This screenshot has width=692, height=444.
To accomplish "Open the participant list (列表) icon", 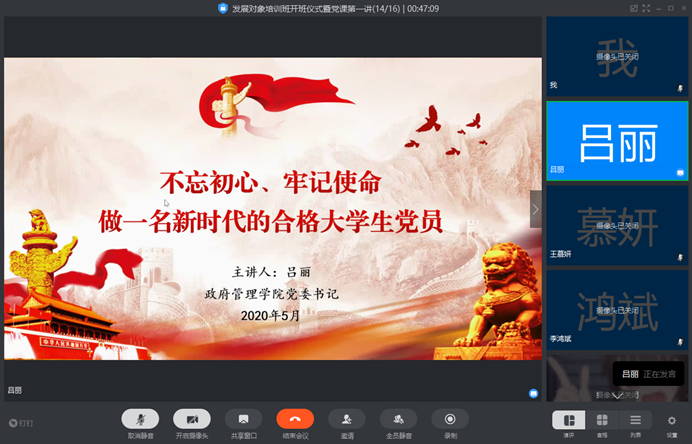I will [635, 420].
